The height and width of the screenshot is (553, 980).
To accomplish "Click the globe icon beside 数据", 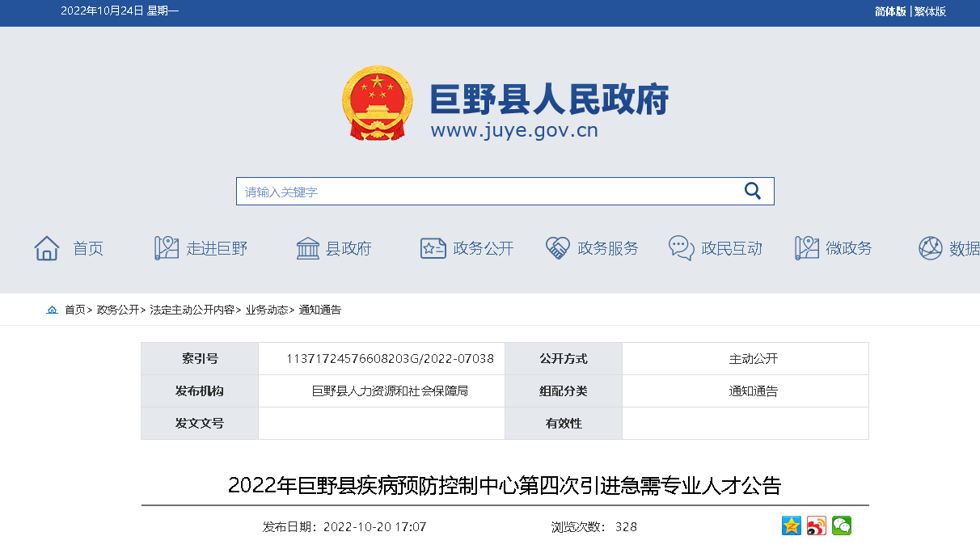I will (x=931, y=248).
